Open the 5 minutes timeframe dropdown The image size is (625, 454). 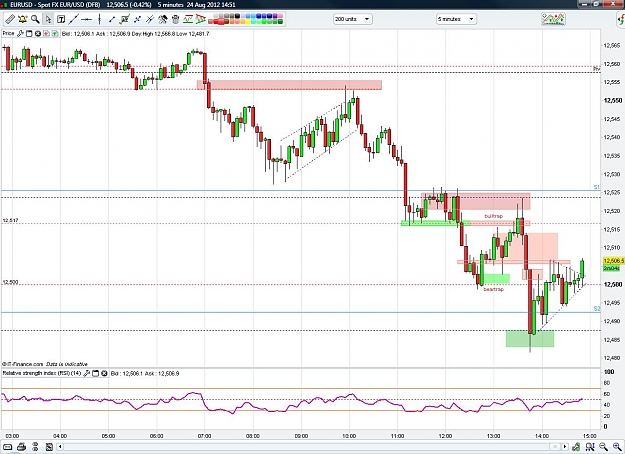456,19
